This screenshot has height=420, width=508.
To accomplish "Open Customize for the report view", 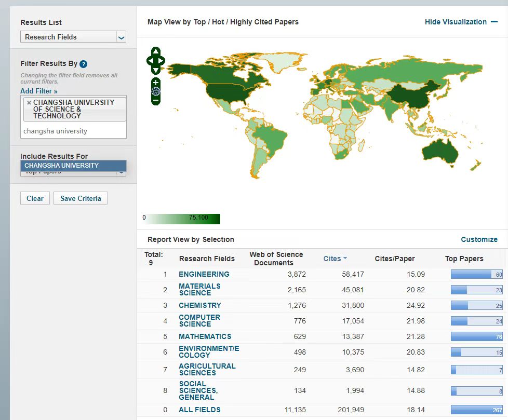I will tap(479, 239).
